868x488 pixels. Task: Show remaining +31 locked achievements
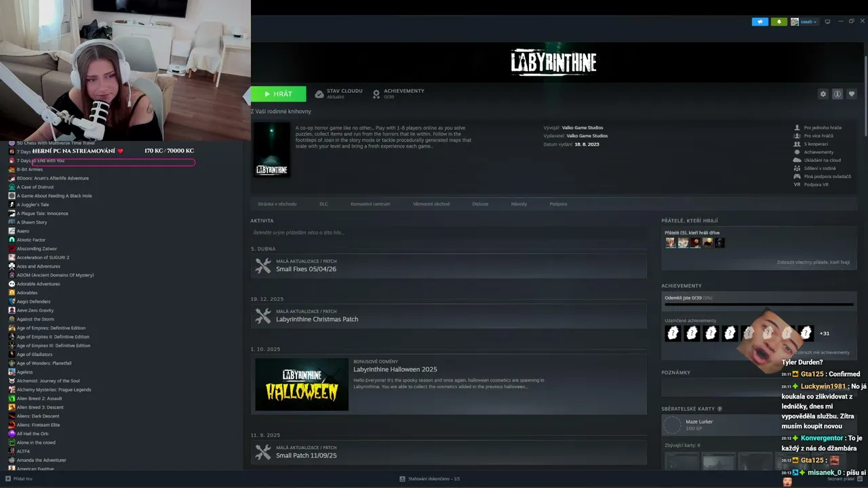coord(825,333)
